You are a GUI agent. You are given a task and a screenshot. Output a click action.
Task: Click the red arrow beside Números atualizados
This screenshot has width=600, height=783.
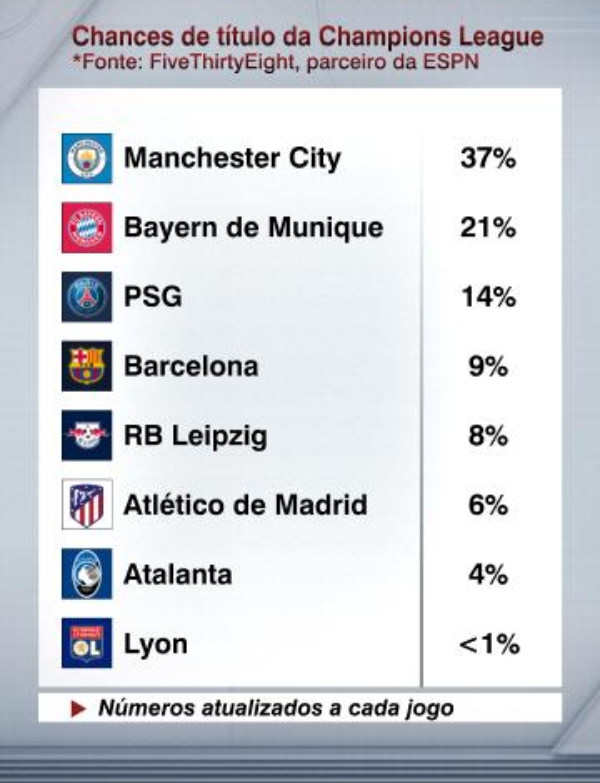[79, 709]
